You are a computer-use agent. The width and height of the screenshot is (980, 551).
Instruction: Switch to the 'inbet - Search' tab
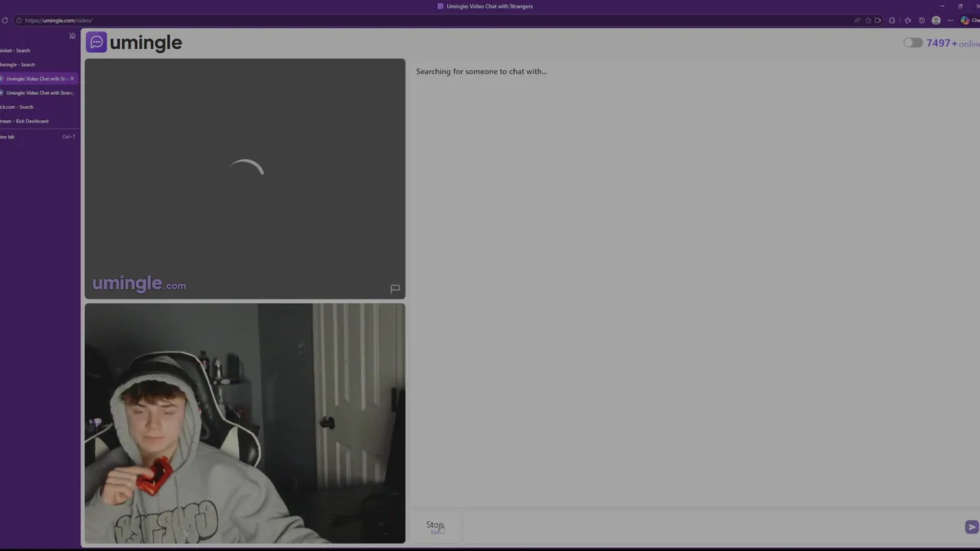(38, 51)
